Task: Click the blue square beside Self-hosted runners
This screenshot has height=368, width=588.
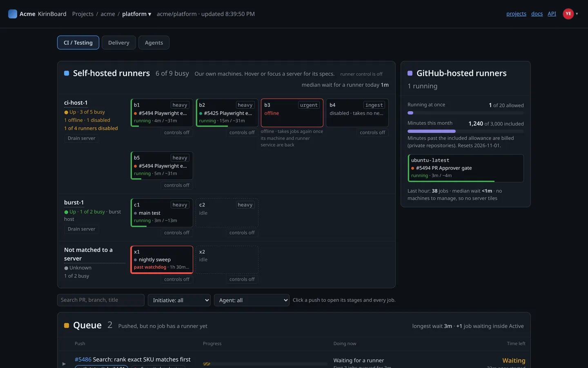Action: point(67,73)
